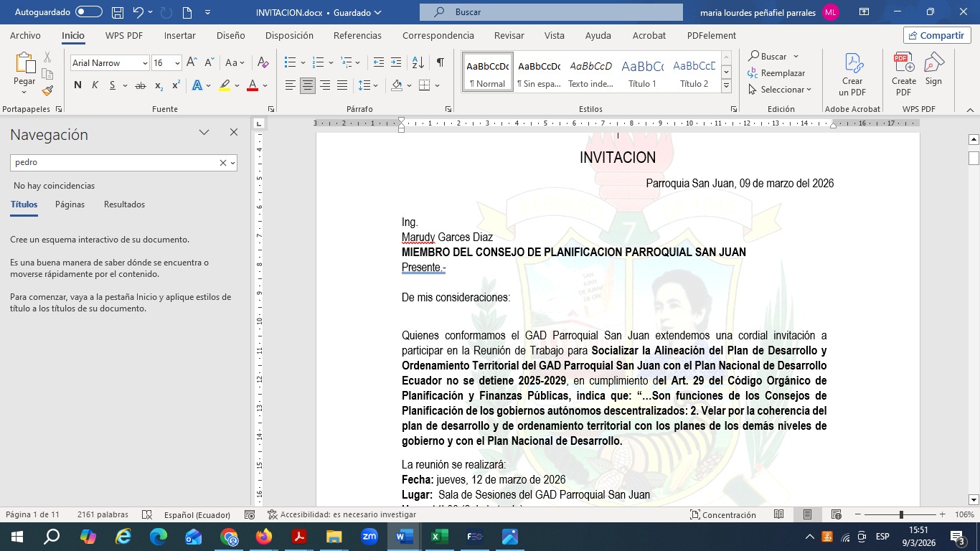Toggle bold formatting with N button
Image resolution: width=980 pixels, height=551 pixels.
click(x=77, y=86)
